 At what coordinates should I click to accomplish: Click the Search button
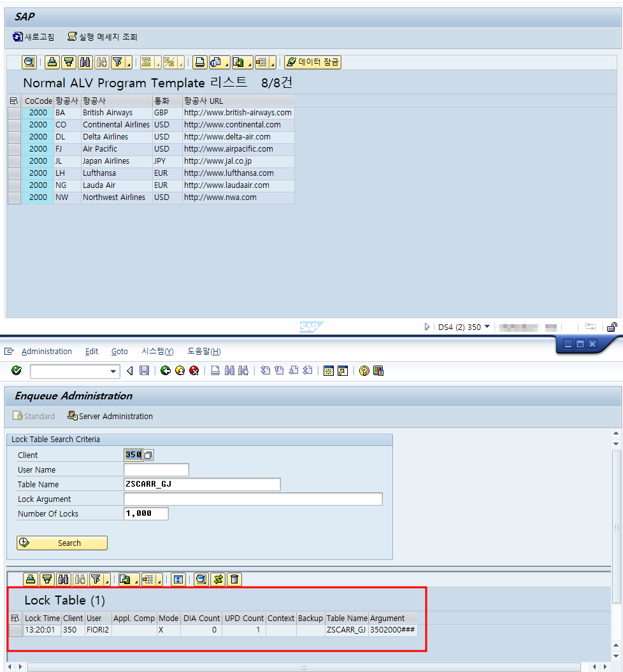point(62,543)
